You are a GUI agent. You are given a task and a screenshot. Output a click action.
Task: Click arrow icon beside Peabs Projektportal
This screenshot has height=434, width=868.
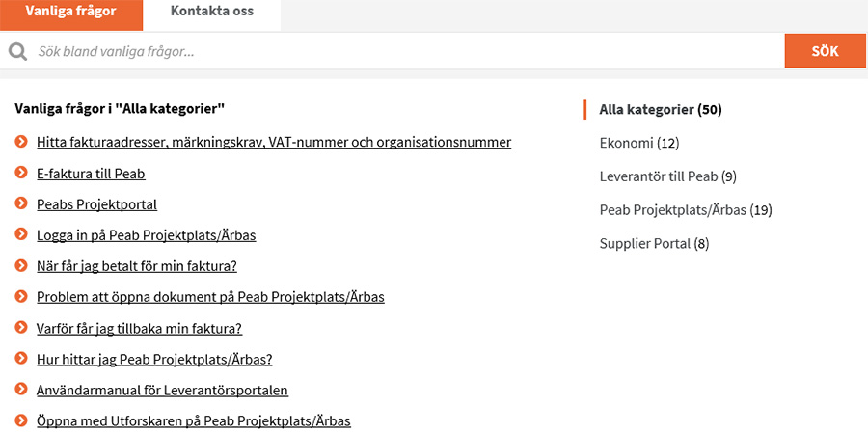21,204
